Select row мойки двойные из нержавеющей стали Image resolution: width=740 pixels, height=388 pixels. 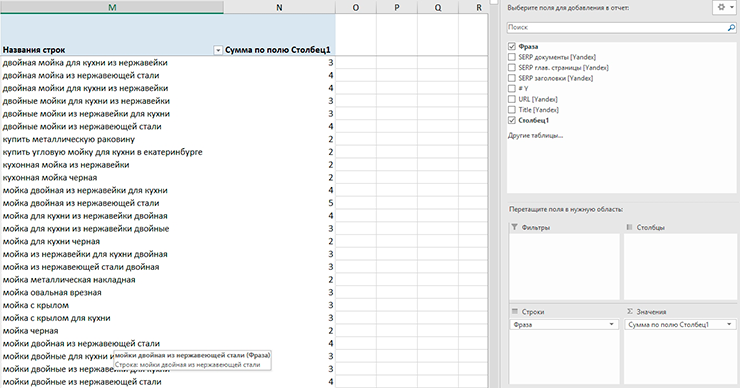click(x=82, y=381)
